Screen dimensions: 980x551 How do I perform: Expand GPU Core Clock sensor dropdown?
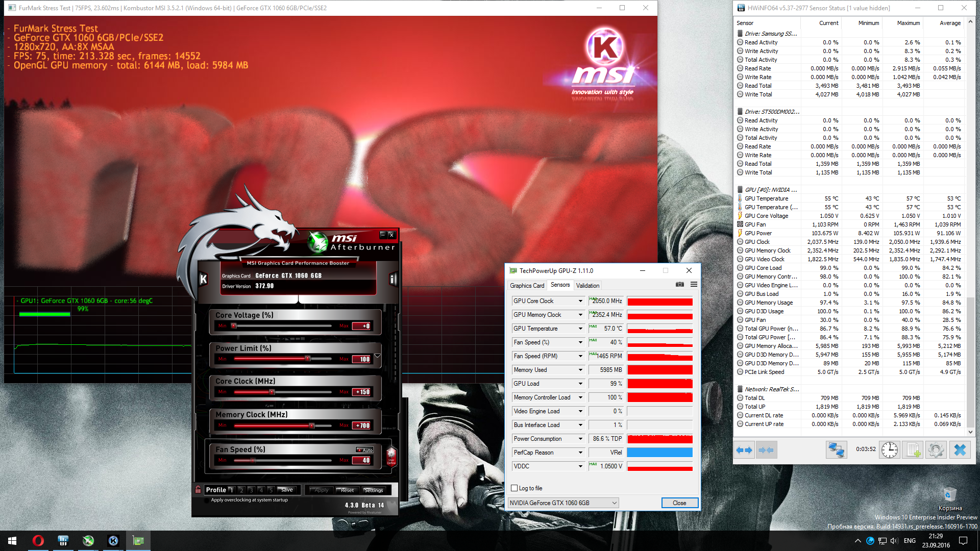580,301
